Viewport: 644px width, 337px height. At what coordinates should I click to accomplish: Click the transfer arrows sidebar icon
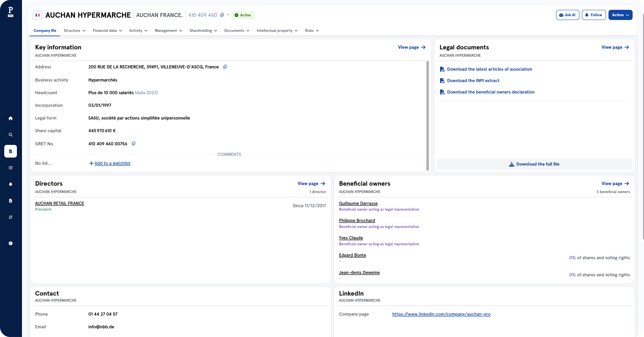10,217
